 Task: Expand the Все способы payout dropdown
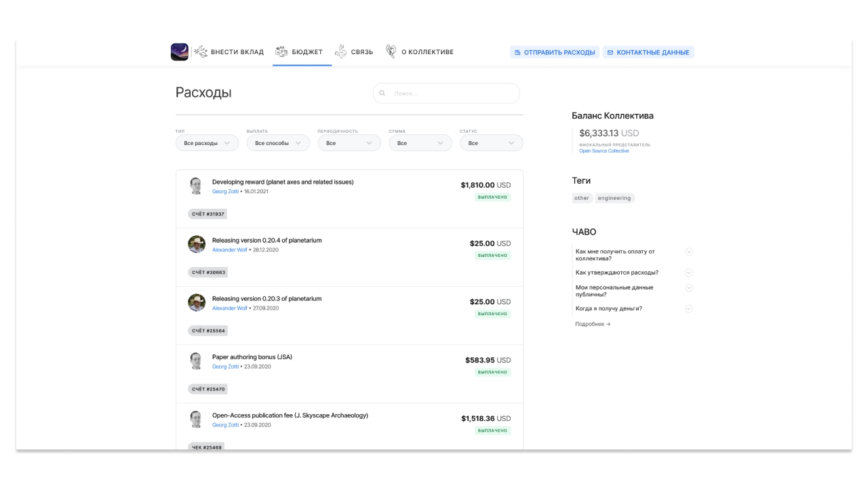coord(278,143)
